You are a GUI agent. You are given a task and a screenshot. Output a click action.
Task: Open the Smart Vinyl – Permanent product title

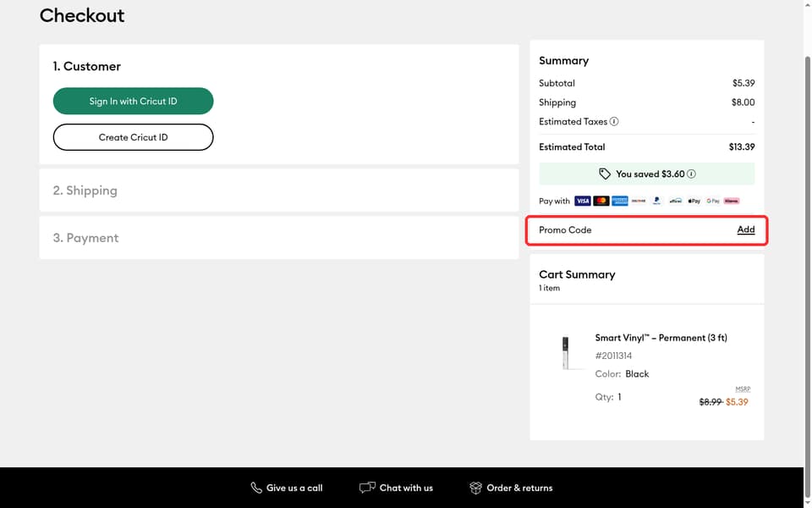661,338
